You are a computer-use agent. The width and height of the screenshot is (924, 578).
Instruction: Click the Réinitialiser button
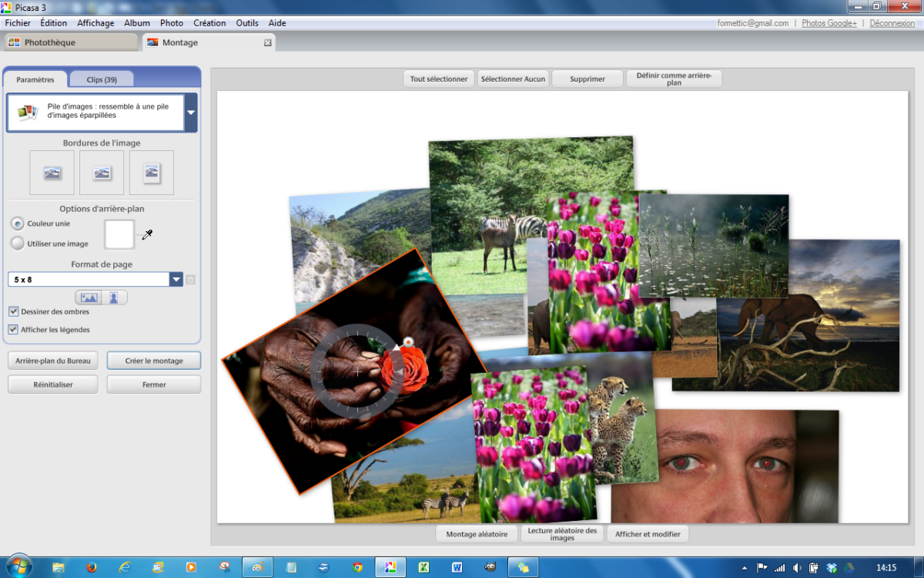pos(53,385)
